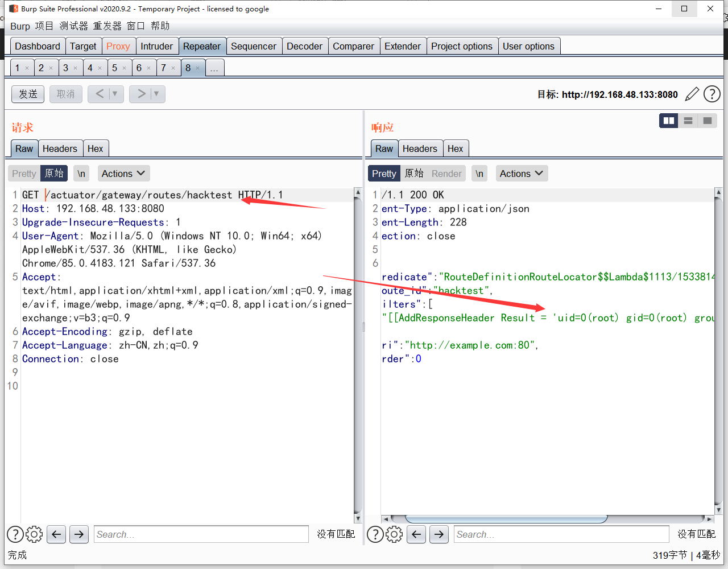Viewport: 728px width, 569px height.
Task: Select request Headers tab
Action: (60, 149)
